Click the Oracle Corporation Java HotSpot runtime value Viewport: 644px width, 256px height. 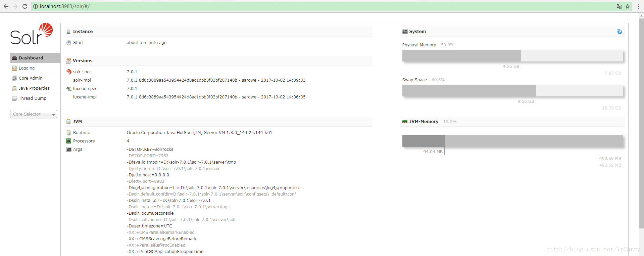[x=199, y=133]
